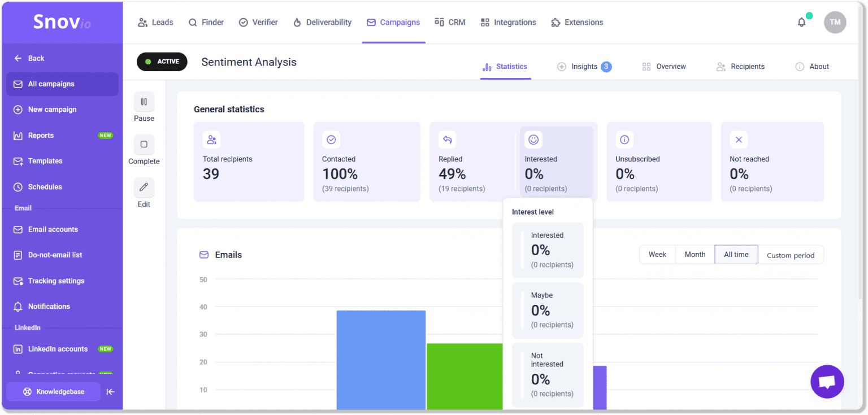Expand the Interested stat card
The image size is (868, 415).
pyautogui.click(x=556, y=164)
